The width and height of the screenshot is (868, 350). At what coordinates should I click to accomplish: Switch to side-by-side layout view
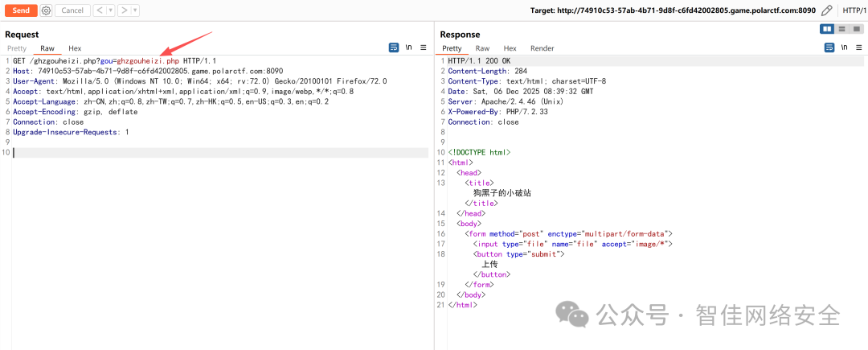[827, 29]
